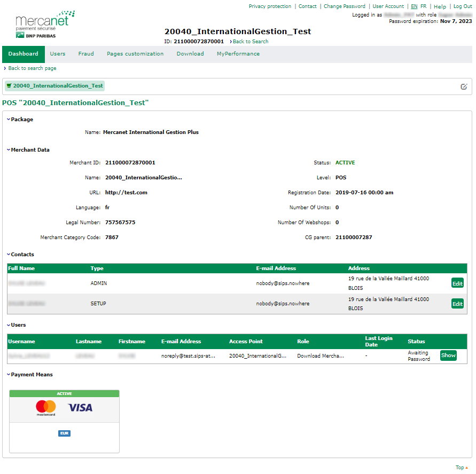Collapse the Contacts section

pos(20,255)
